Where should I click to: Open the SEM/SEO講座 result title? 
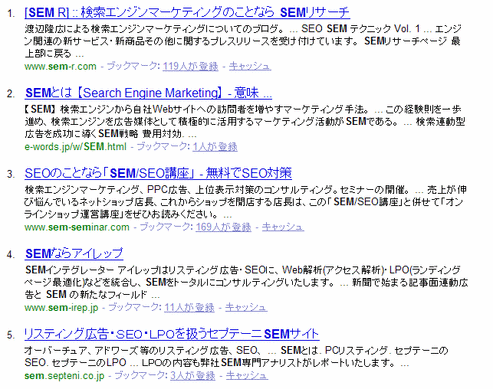click(158, 173)
